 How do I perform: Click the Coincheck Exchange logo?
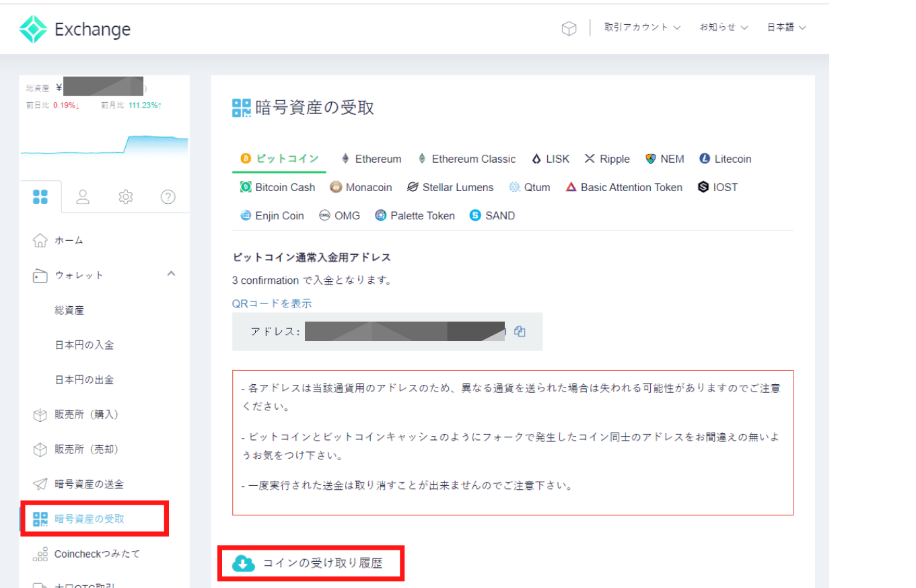click(x=75, y=29)
